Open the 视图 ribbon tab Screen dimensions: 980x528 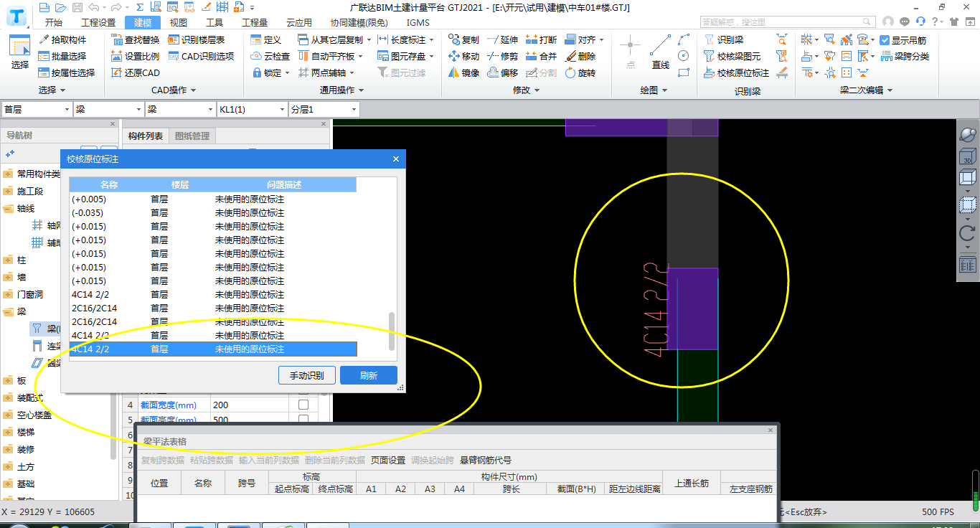click(179, 22)
